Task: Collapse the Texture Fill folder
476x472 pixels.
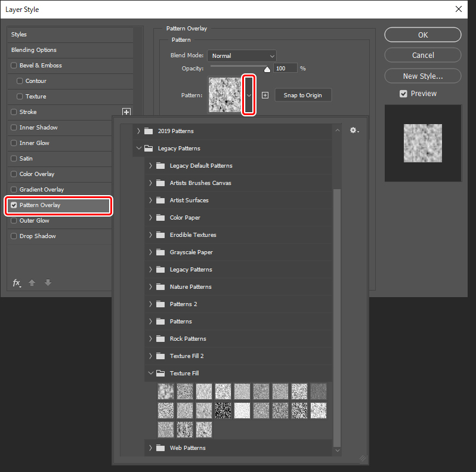Action: tap(150, 374)
